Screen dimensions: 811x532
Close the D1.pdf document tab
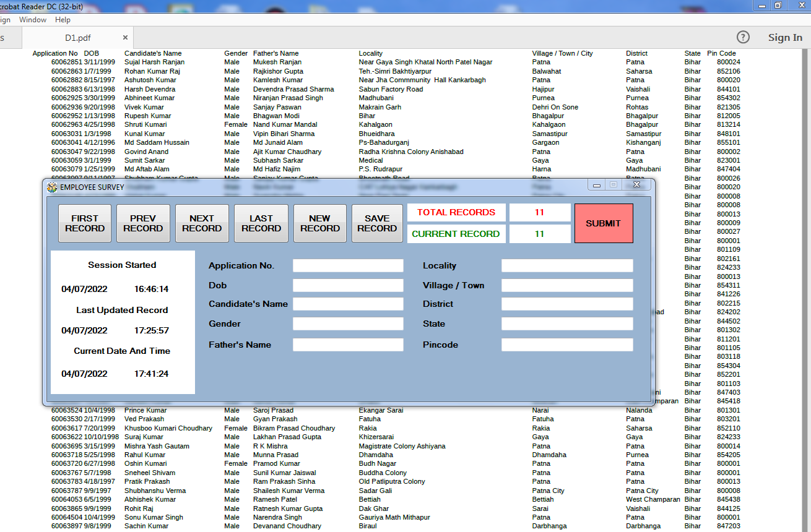[126, 36]
